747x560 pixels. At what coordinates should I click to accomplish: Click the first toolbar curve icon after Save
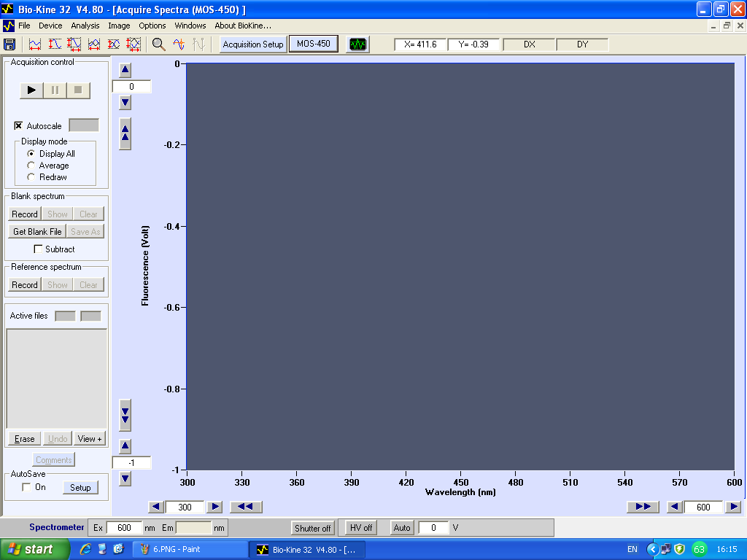click(x=35, y=44)
